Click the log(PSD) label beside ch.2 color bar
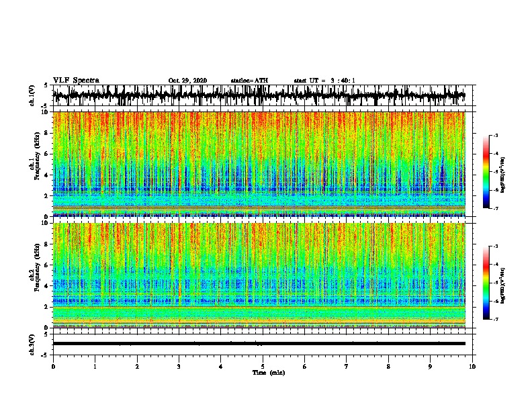Image resolution: width=532 pixels, height=411 pixels. point(502,285)
